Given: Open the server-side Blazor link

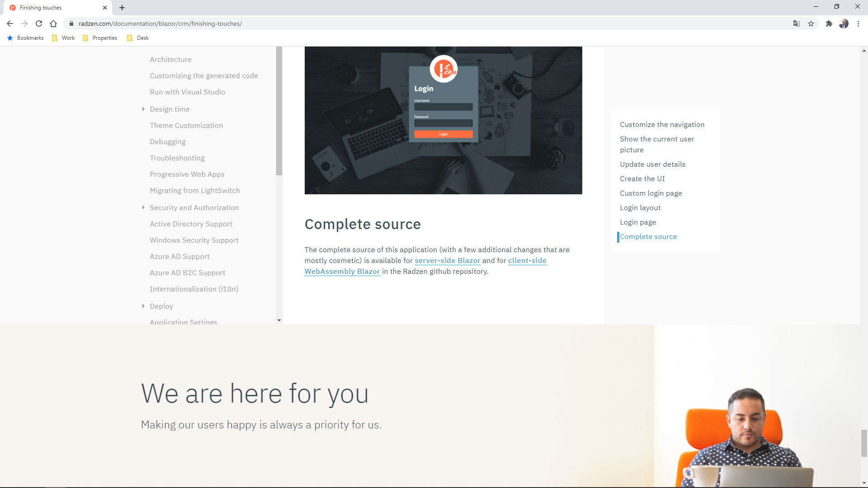Looking at the screenshot, I should pos(447,261).
